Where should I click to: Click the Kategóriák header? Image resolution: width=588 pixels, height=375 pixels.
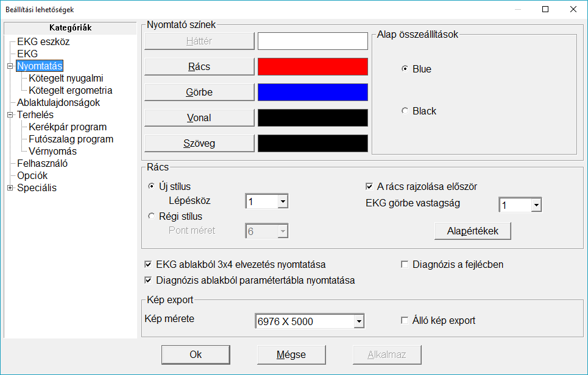point(71,28)
